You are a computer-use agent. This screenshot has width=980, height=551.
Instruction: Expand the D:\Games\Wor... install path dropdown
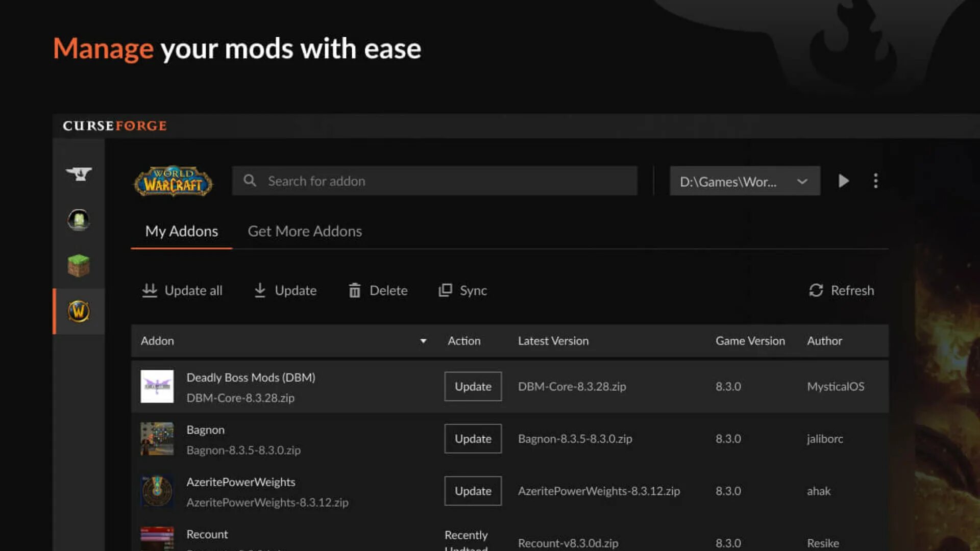click(745, 181)
